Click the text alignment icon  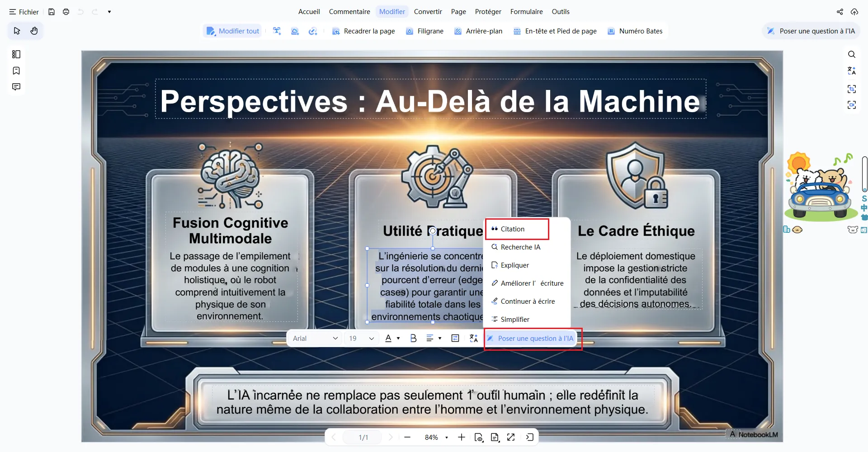(430, 339)
